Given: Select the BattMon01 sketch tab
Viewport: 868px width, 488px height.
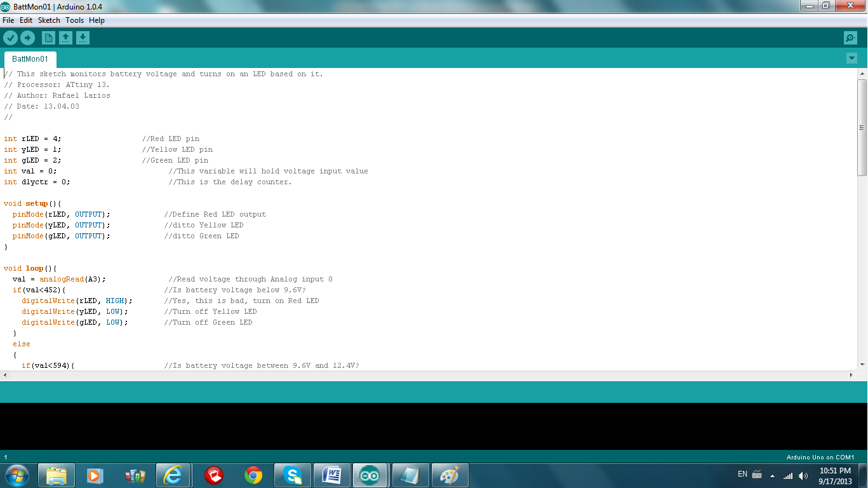Looking at the screenshot, I should pyautogui.click(x=29, y=58).
